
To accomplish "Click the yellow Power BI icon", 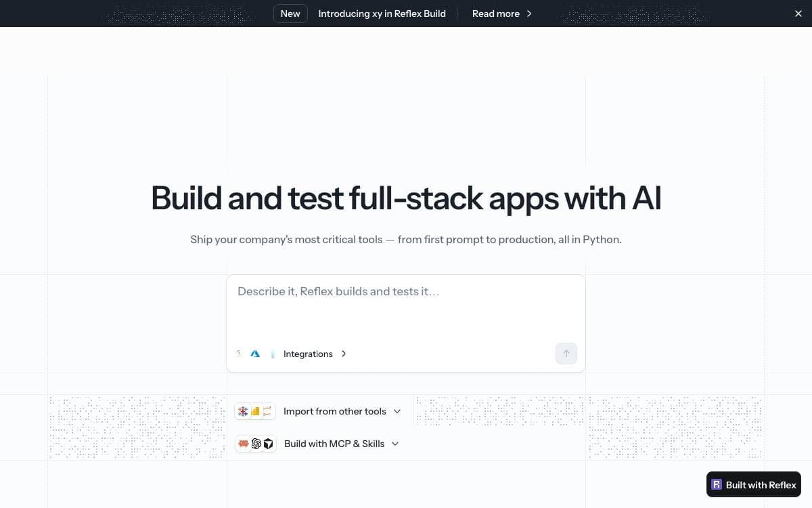I will [255, 411].
